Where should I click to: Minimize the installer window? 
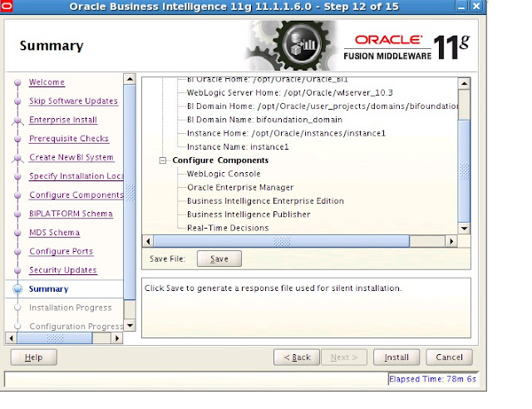click(461, 7)
